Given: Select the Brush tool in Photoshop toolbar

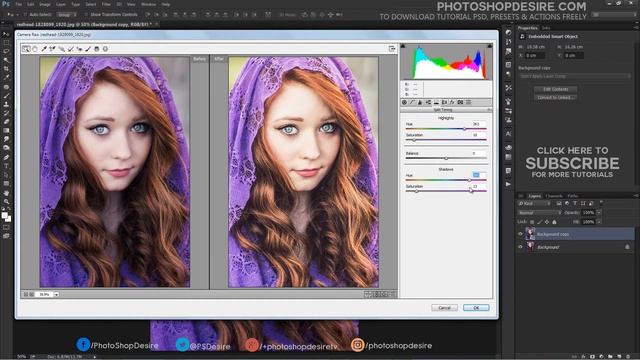Looking at the screenshot, I should click(x=6, y=96).
